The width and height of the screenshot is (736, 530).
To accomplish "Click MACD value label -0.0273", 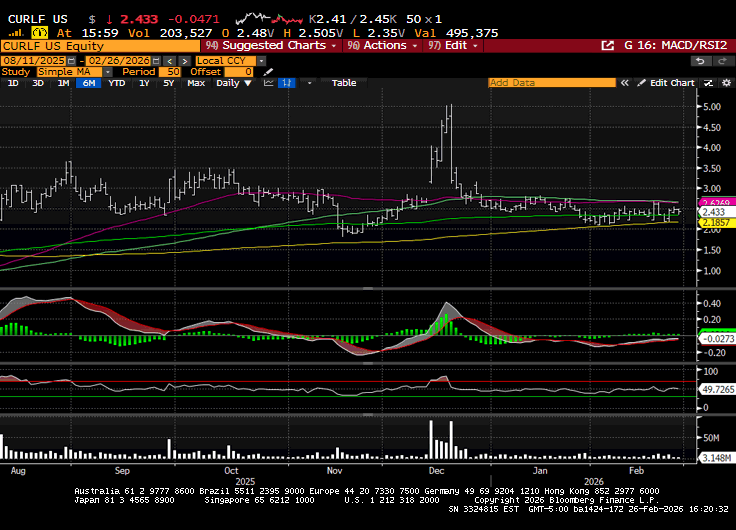I will tap(717, 338).
